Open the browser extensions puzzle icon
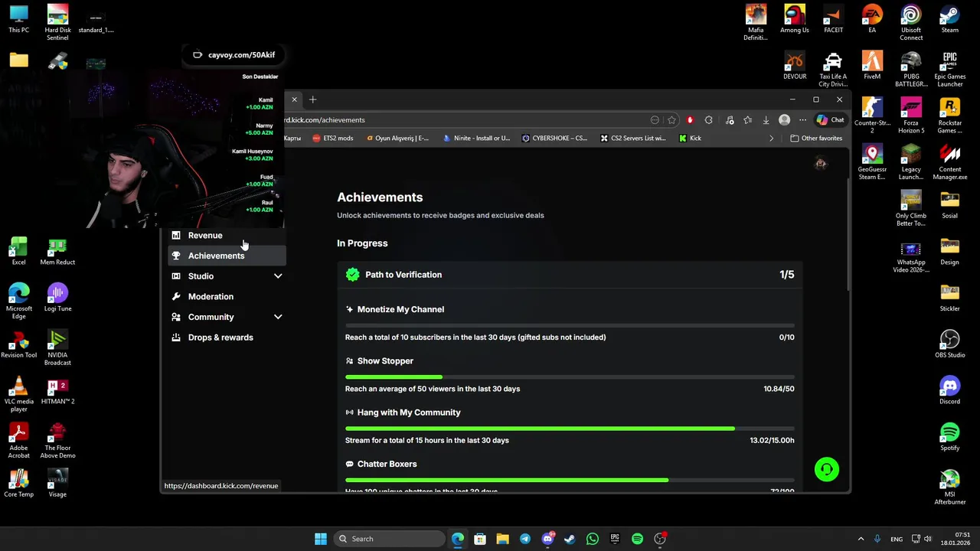 tap(708, 120)
